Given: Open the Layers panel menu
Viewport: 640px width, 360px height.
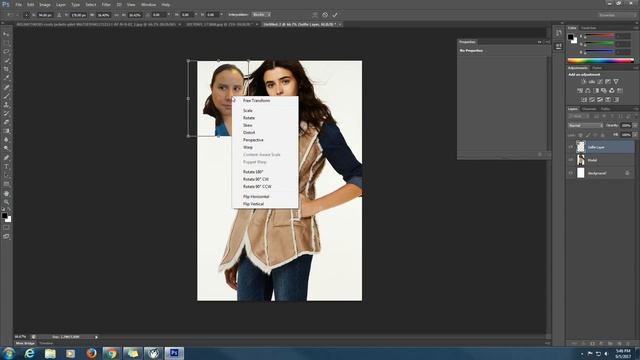Looking at the screenshot, I should click(x=636, y=109).
